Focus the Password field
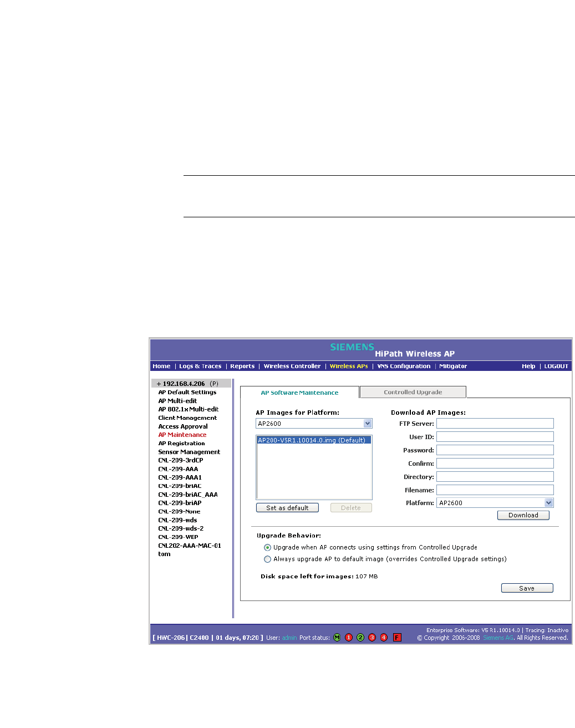This screenshot has width=575, height=728. pyautogui.click(x=495, y=450)
